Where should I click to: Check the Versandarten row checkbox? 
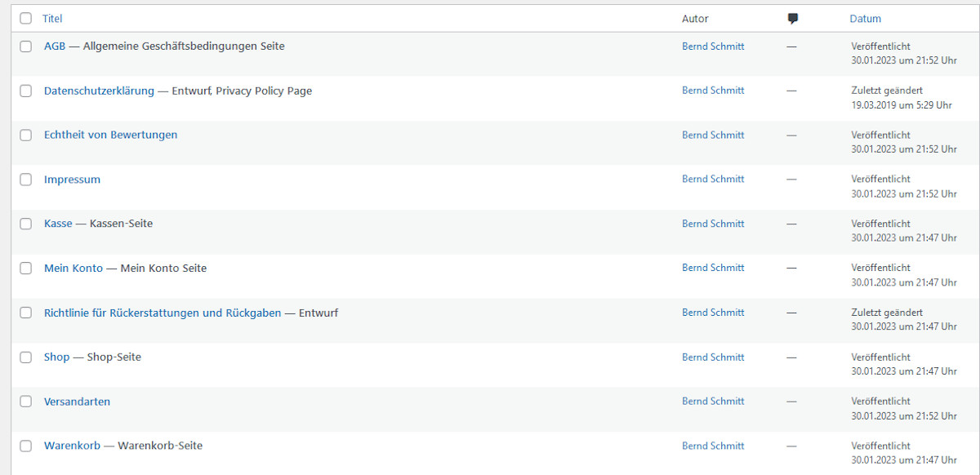pos(26,402)
